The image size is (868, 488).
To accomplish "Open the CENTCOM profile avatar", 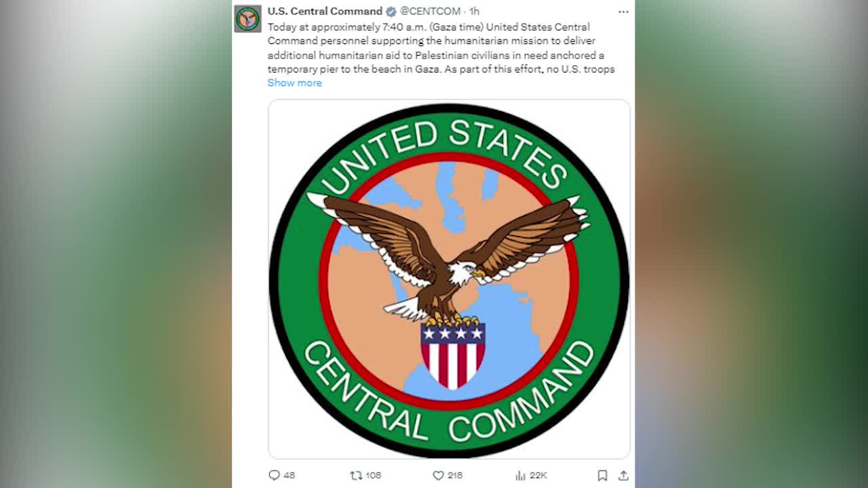I will [248, 18].
